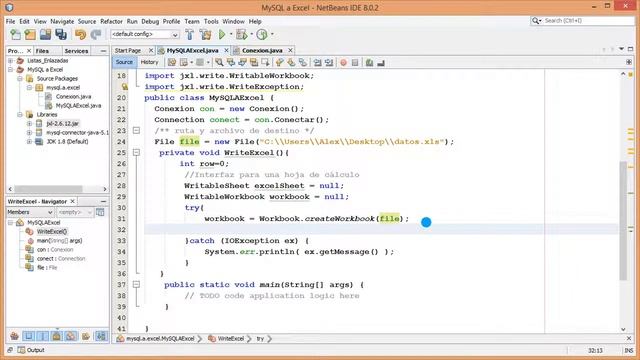Click the New Project toolbar icon
The width and height of the screenshot is (640, 360).
30,35
